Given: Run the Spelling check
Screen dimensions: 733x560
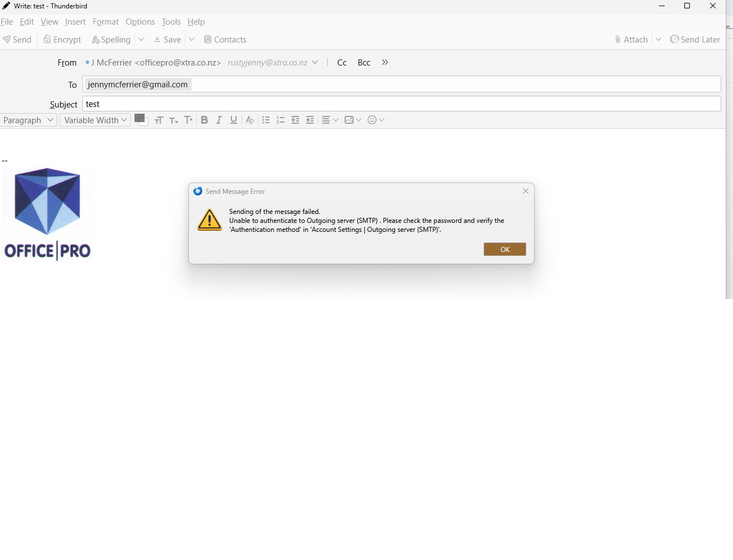Looking at the screenshot, I should tap(112, 39).
